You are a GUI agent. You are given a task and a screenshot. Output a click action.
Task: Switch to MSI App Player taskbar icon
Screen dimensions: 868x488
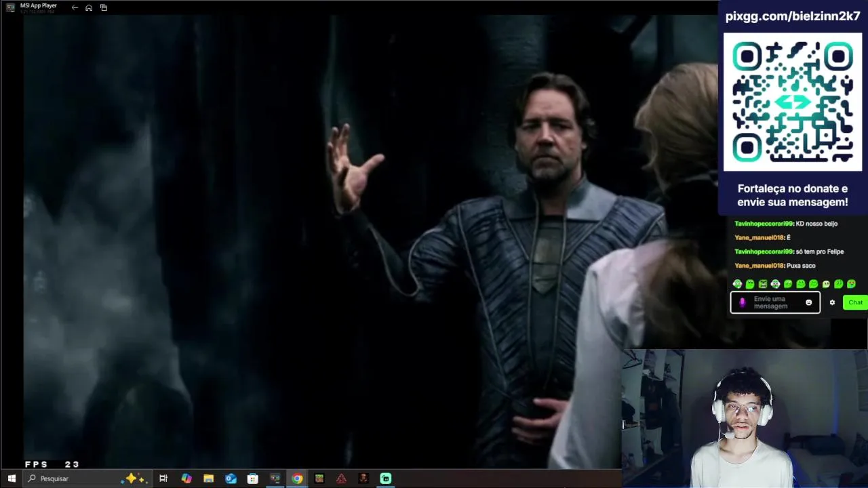(275, 479)
